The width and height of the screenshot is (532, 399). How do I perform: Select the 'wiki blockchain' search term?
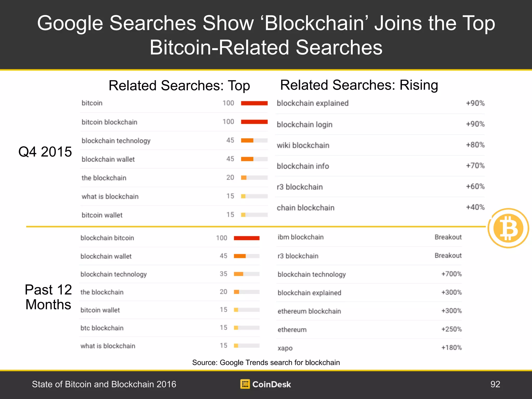(303, 145)
